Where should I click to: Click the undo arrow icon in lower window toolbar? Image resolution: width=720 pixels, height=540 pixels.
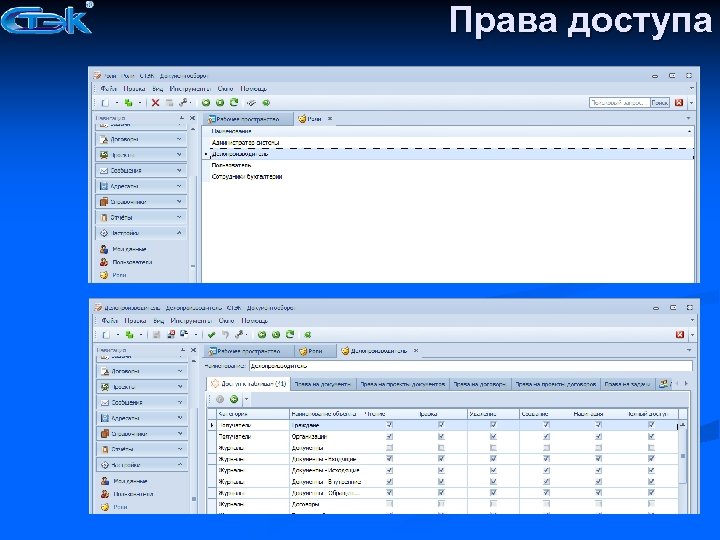(x=225, y=335)
